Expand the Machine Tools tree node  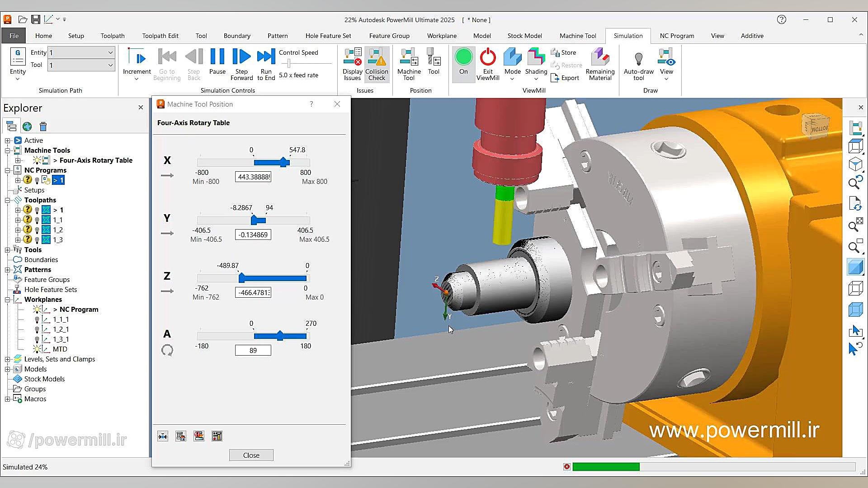tap(8, 150)
